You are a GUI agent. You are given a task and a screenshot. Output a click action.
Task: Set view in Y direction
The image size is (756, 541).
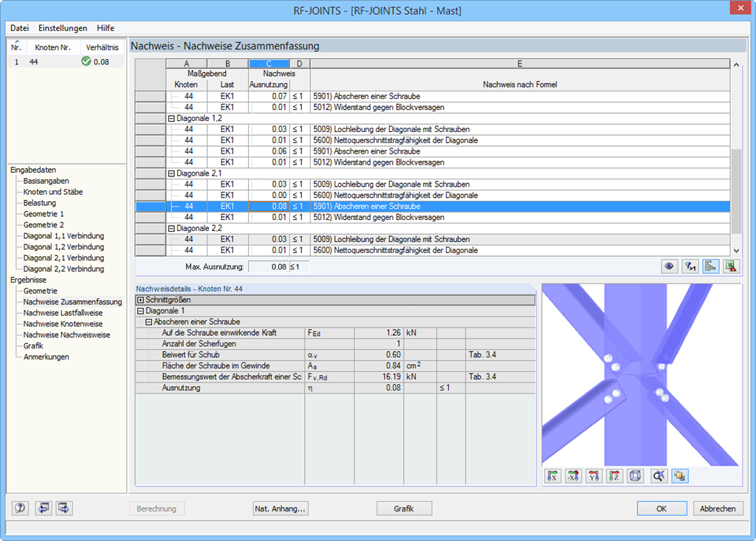594,476
